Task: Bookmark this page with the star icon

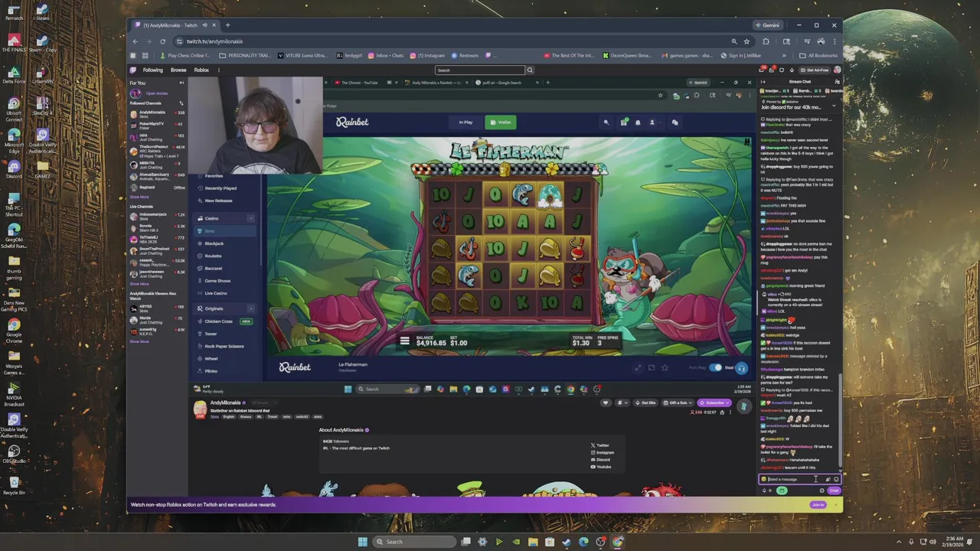Action: 746,41
